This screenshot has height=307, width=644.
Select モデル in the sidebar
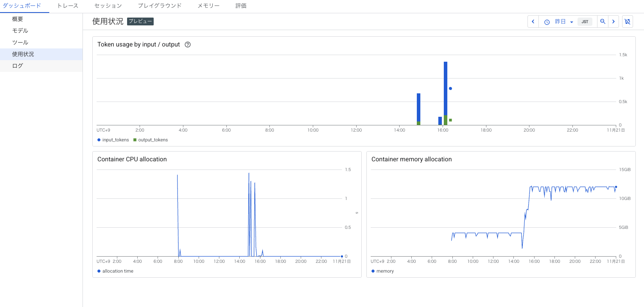pyautogui.click(x=20, y=31)
